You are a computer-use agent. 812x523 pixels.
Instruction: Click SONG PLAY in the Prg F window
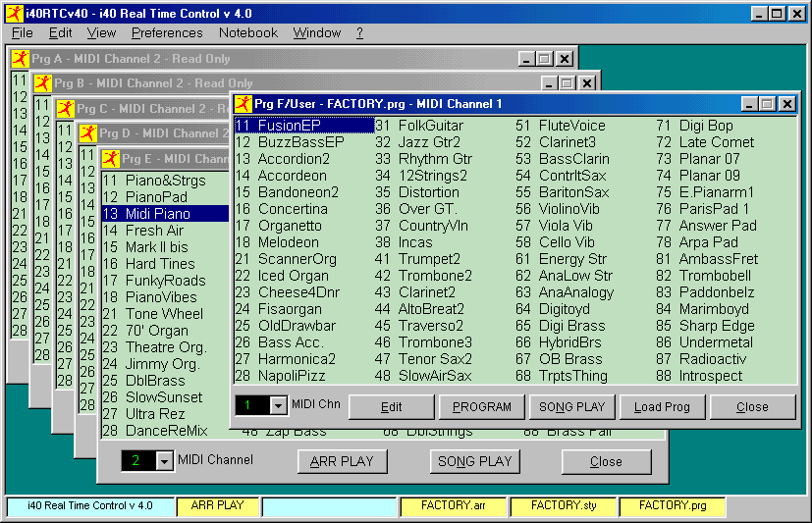pos(571,407)
